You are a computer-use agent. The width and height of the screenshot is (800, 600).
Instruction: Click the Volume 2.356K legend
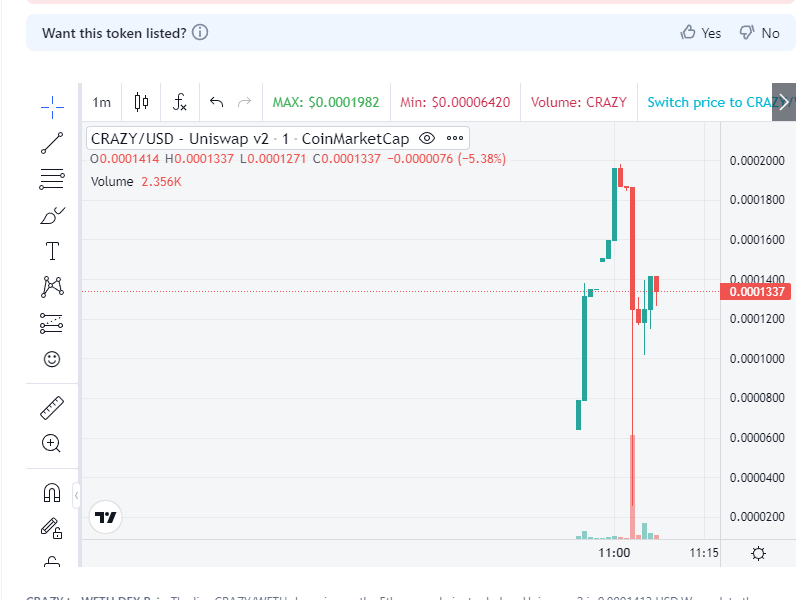[x=136, y=182]
